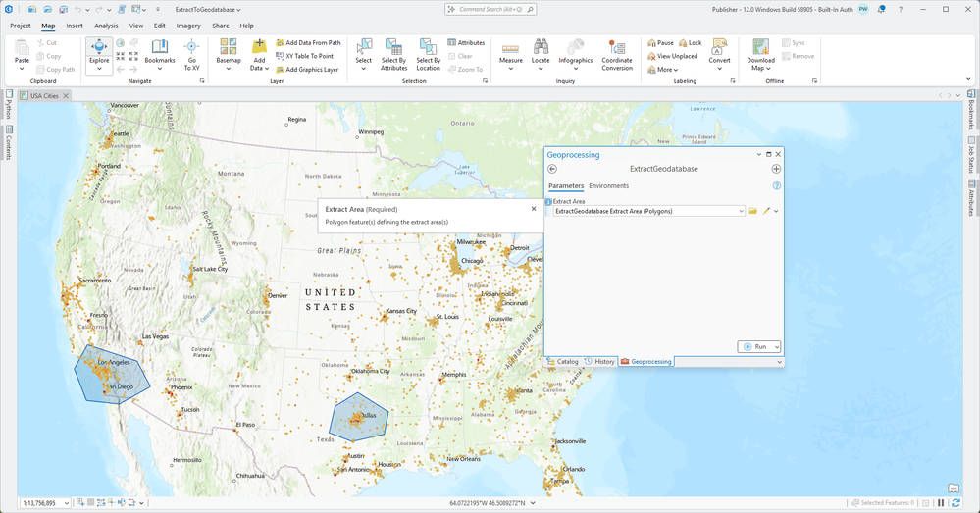Screen dimensions: 980x513
Task: Click the Download Map button
Action: [760, 54]
